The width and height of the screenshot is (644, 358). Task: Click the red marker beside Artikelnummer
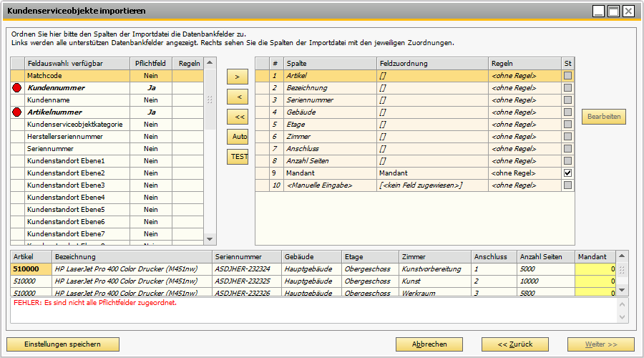point(17,112)
